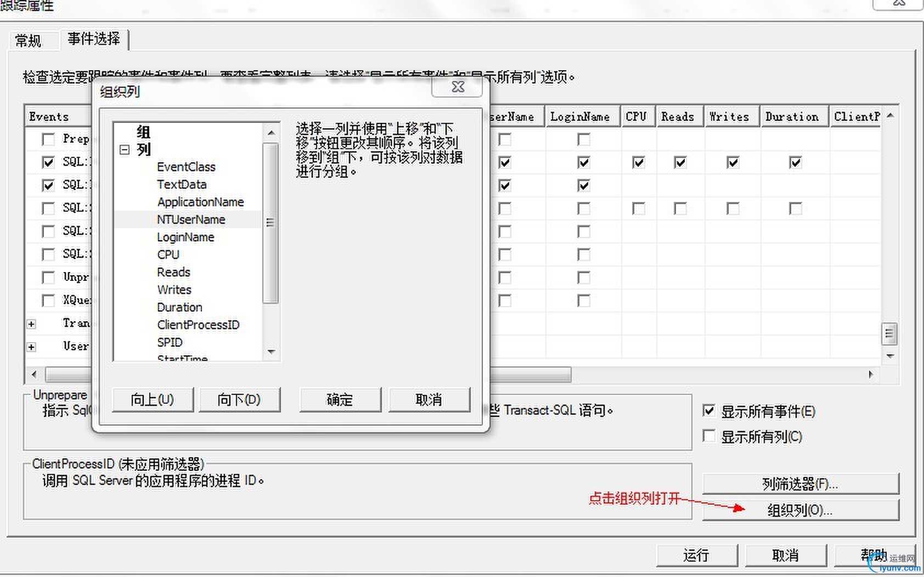This screenshot has height=577, width=924.
Task: Select NTUserName in the column list
Action: tap(191, 219)
